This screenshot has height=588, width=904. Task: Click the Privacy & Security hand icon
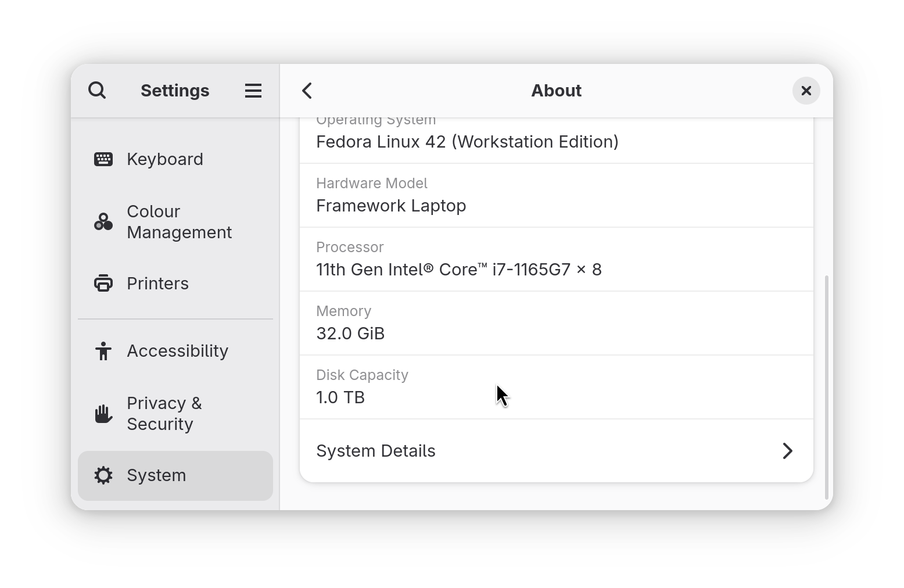(x=103, y=414)
